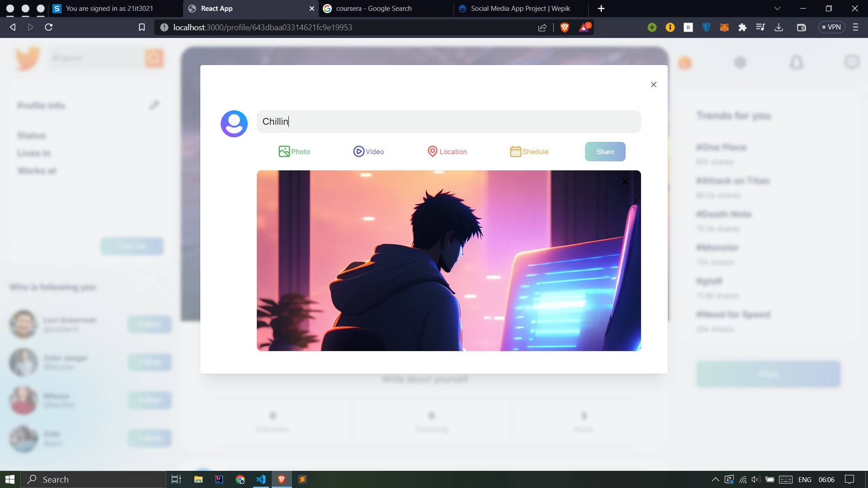The width and height of the screenshot is (868, 488).
Task: Go back in browser history
Action: pyautogui.click(x=13, y=27)
